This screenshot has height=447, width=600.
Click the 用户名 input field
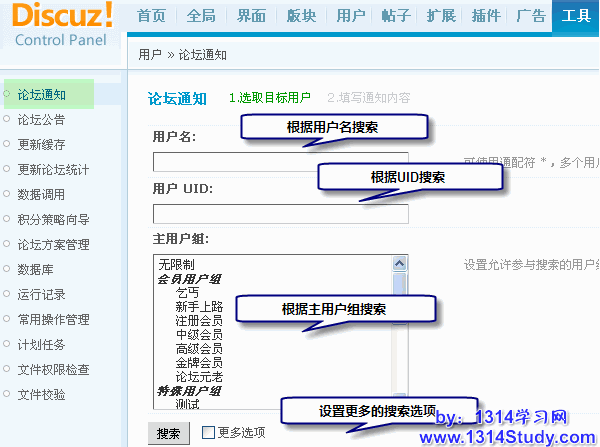point(280,162)
